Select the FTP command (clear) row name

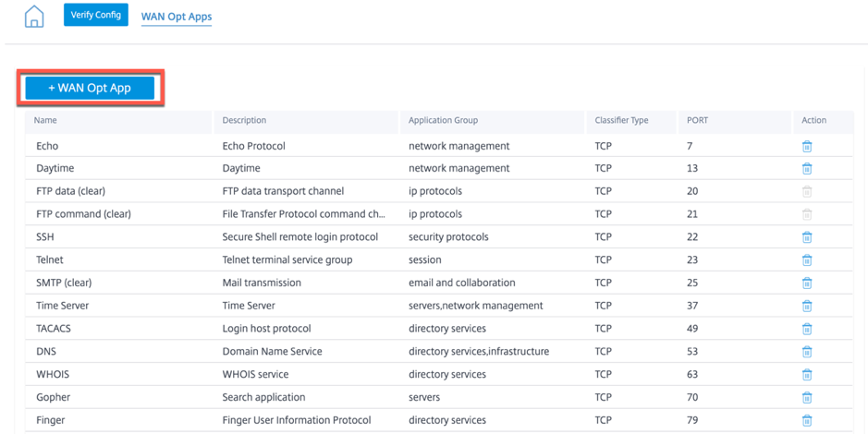[x=83, y=214]
